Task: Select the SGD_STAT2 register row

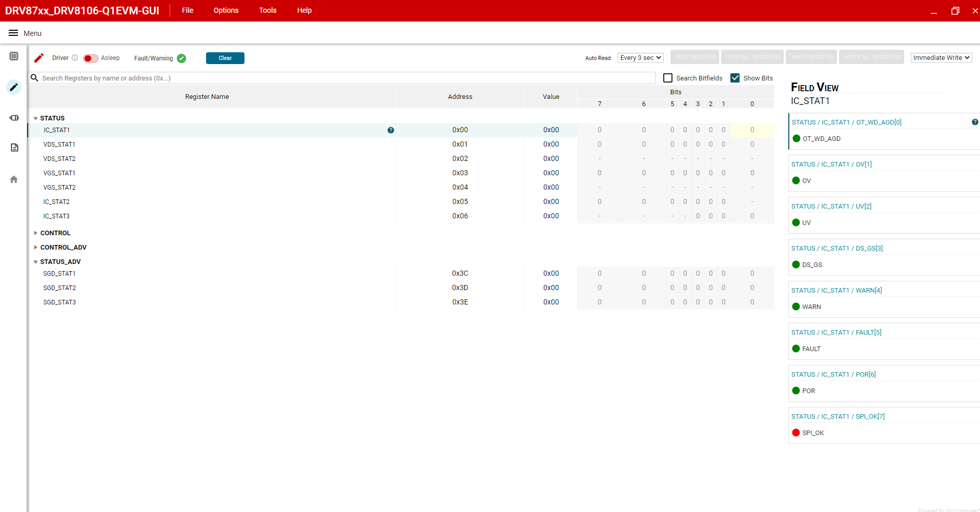Action: pos(400,288)
